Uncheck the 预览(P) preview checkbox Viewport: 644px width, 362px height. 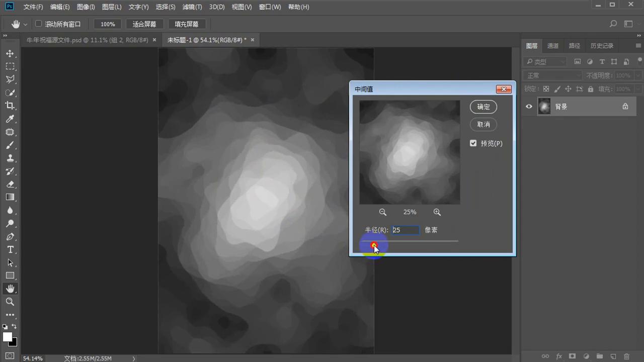point(473,143)
